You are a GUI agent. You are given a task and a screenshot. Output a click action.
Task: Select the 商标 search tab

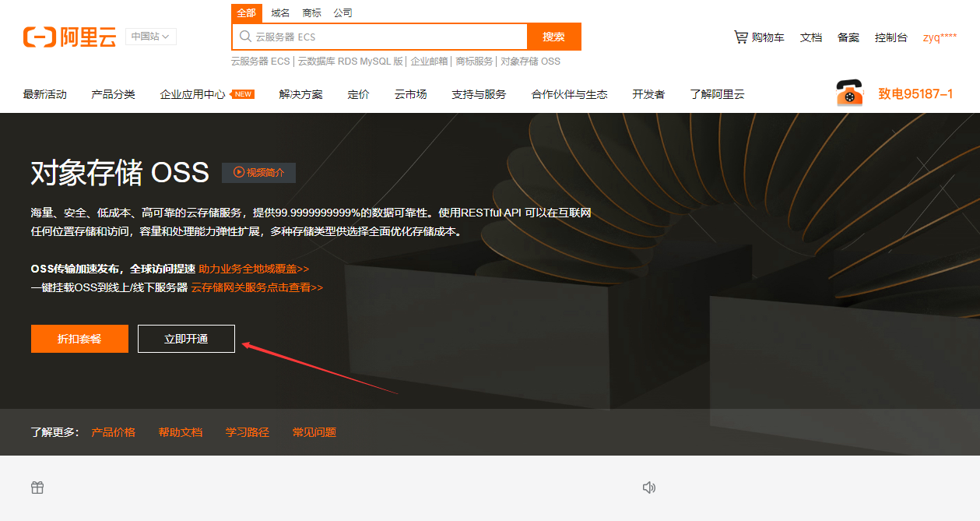click(311, 13)
